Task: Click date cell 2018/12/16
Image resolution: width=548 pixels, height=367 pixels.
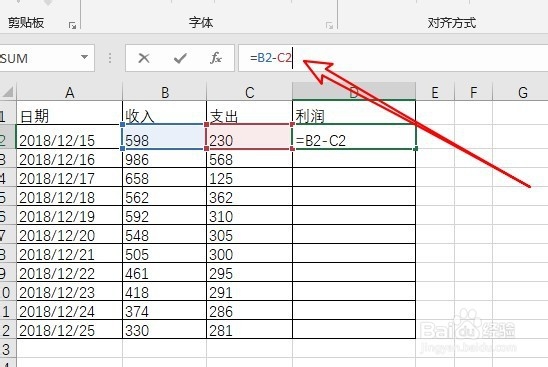Action: 70,158
